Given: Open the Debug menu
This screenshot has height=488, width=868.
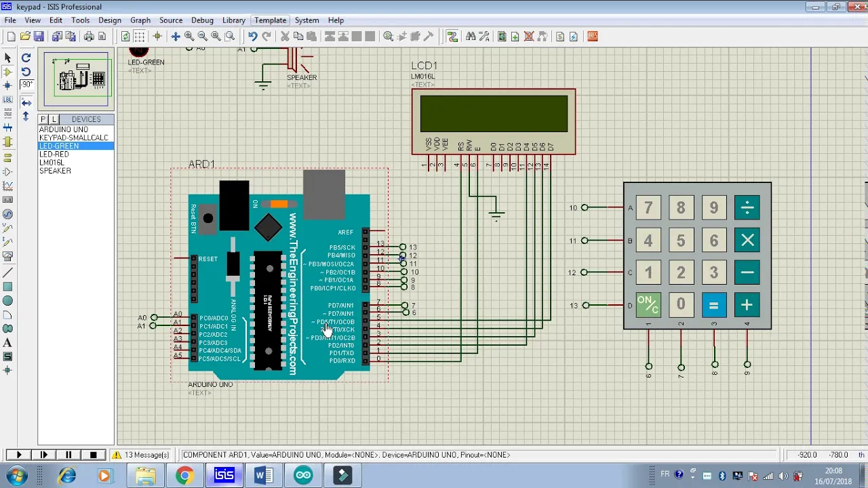Looking at the screenshot, I should coord(202,20).
